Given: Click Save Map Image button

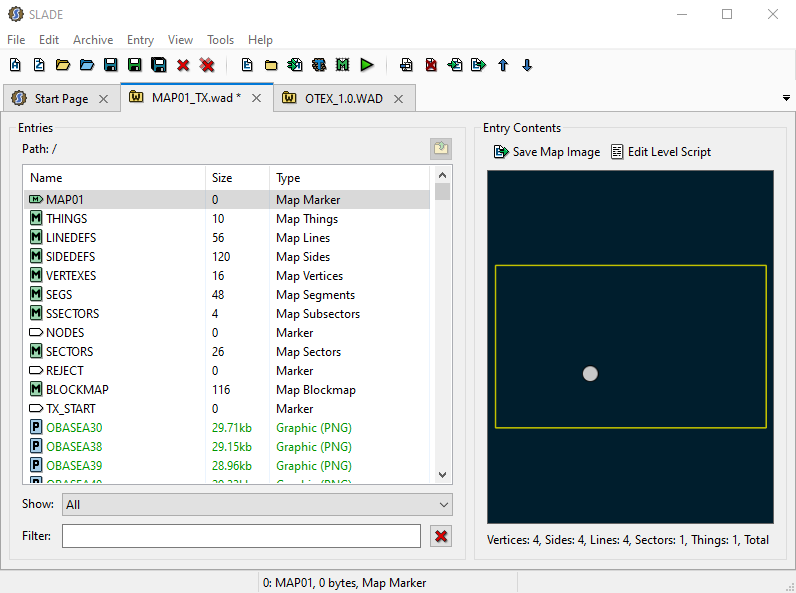Looking at the screenshot, I should (x=547, y=152).
